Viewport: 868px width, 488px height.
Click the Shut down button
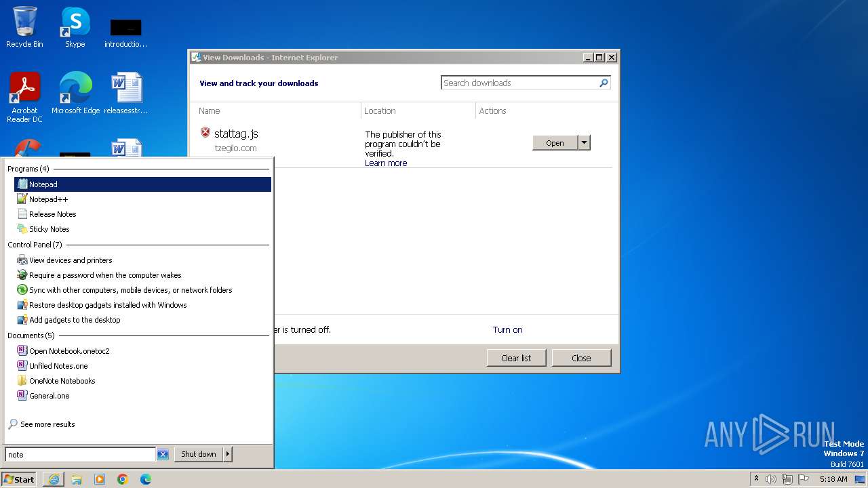pyautogui.click(x=199, y=454)
